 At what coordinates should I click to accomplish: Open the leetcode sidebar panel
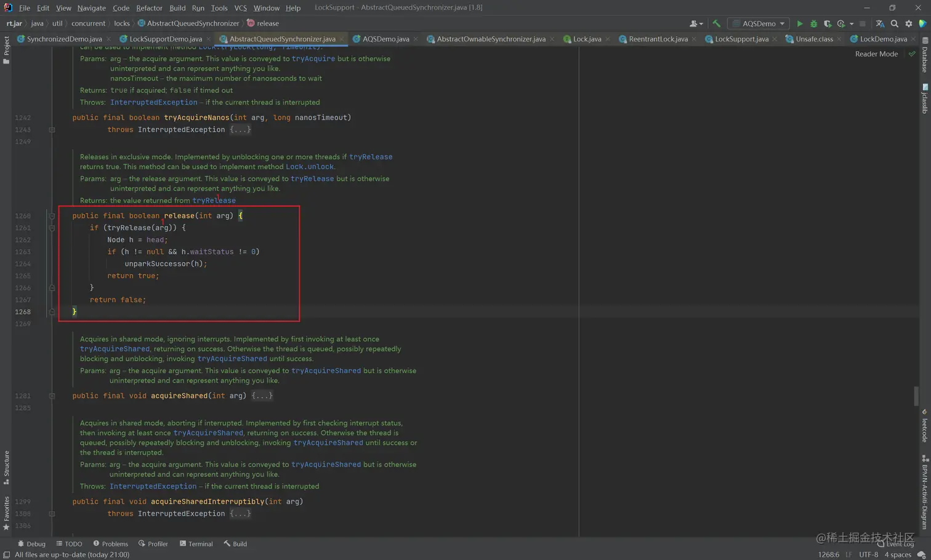coord(925,426)
